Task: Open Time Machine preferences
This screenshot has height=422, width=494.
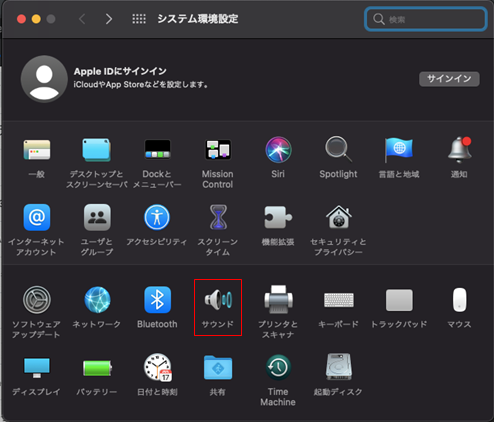Action: point(278,367)
